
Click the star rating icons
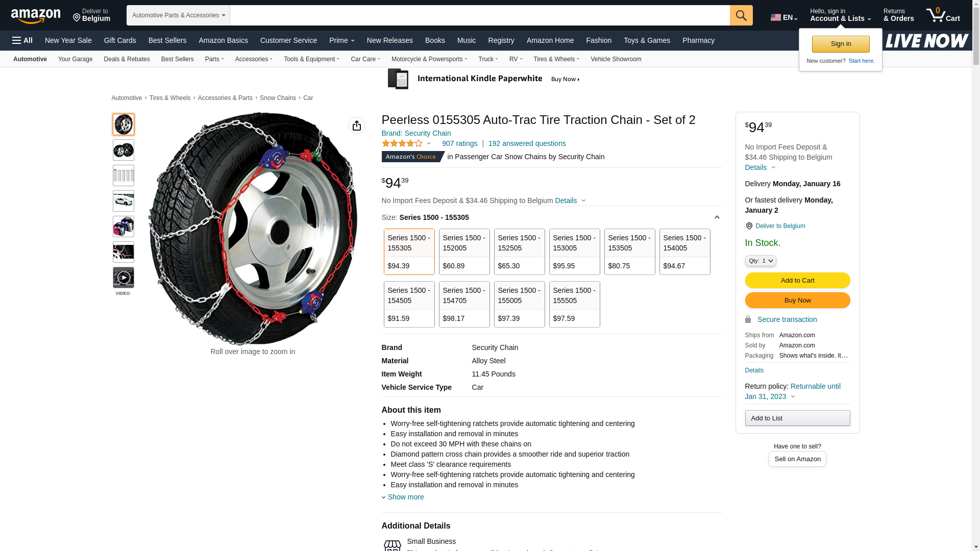pos(402,144)
